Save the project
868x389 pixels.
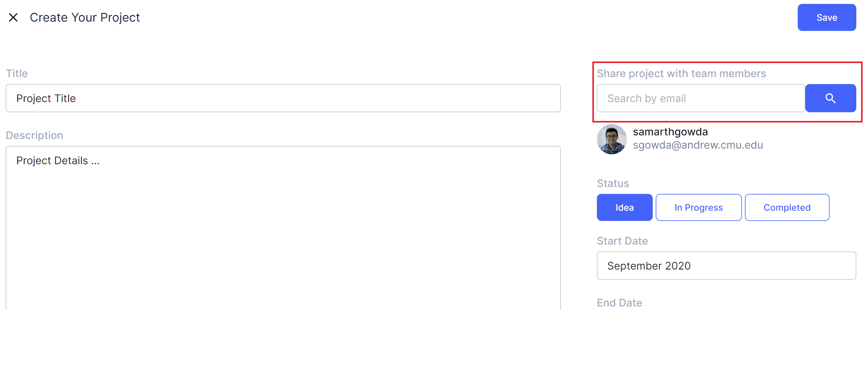point(827,17)
